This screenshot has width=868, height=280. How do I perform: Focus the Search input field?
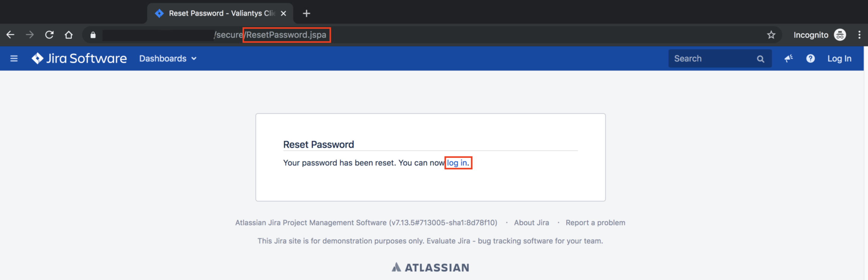click(713, 59)
